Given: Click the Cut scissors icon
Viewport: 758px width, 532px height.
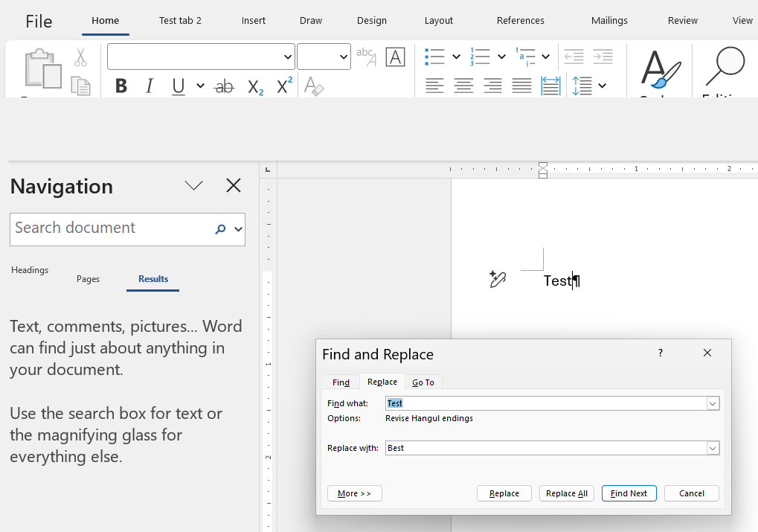Looking at the screenshot, I should 80,57.
